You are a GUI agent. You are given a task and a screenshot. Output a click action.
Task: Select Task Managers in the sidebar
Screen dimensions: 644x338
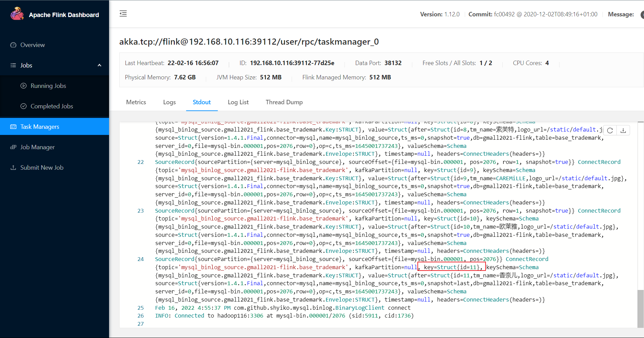[x=55, y=127]
